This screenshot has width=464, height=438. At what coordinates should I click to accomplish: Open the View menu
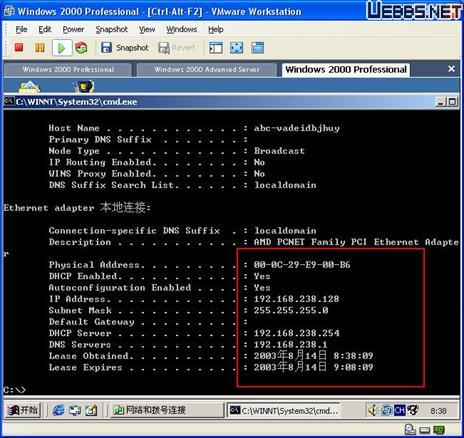(147, 30)
